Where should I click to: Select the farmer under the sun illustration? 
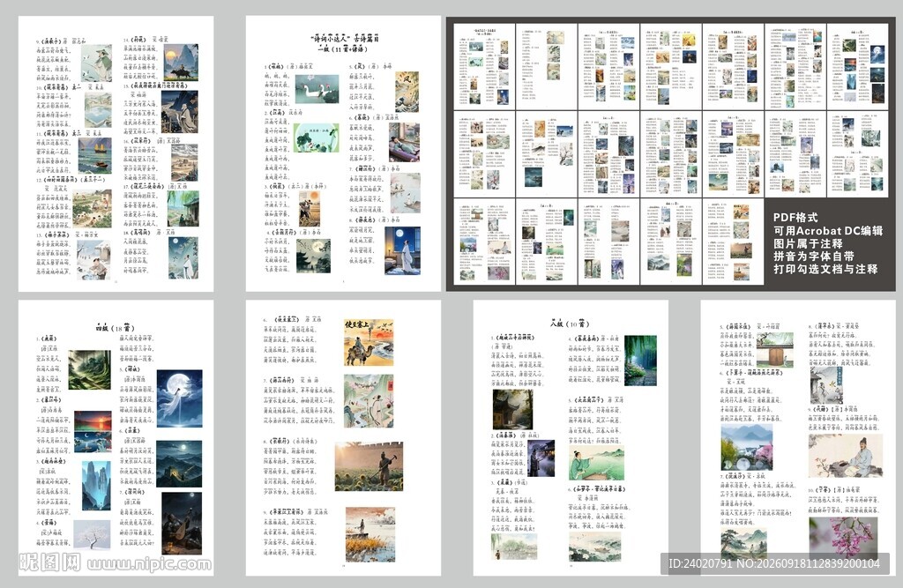(x=310, y=208)
